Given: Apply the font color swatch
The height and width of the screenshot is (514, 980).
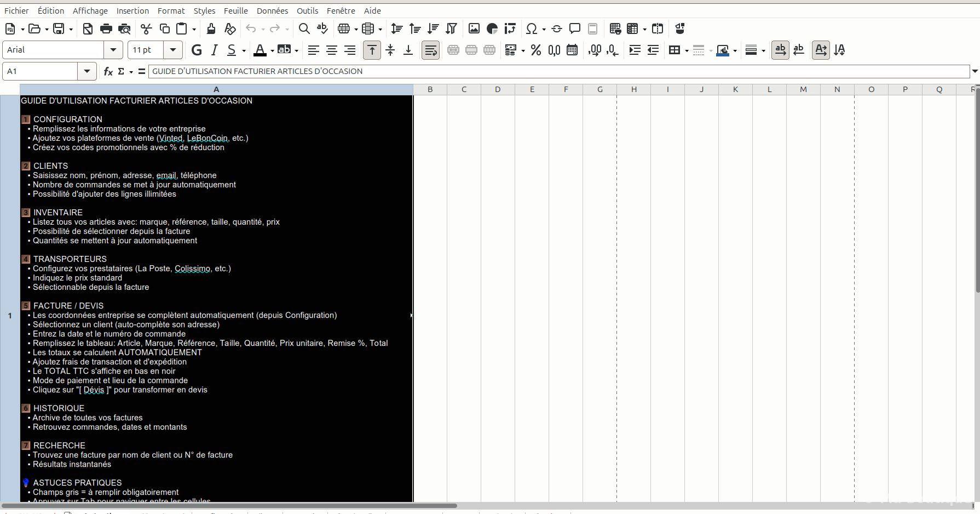Looking at the screenshot, I should pyautogui.click(x=260, y=50).
